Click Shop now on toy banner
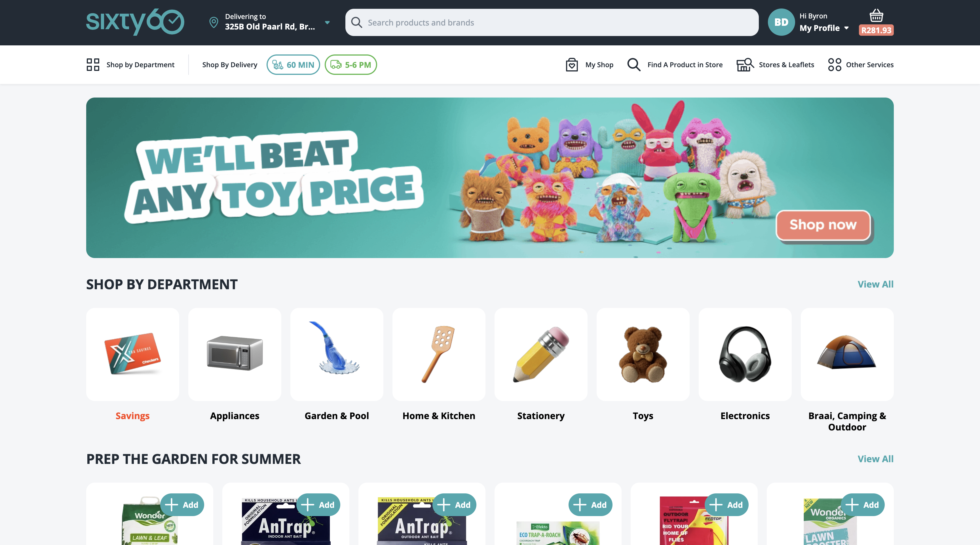Screen dimensions: 980x545 click(823, 225)
